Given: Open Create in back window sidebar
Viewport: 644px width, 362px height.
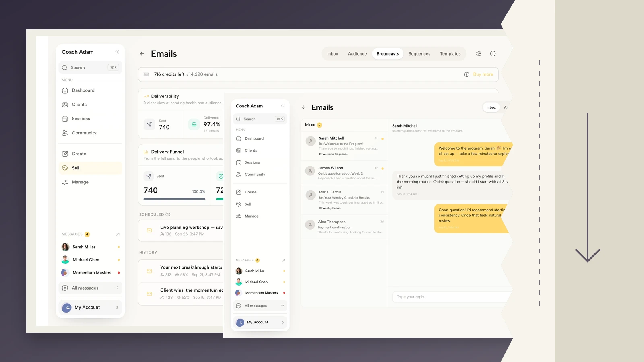Looking at the screenshot, I should [x=91, y=154].
